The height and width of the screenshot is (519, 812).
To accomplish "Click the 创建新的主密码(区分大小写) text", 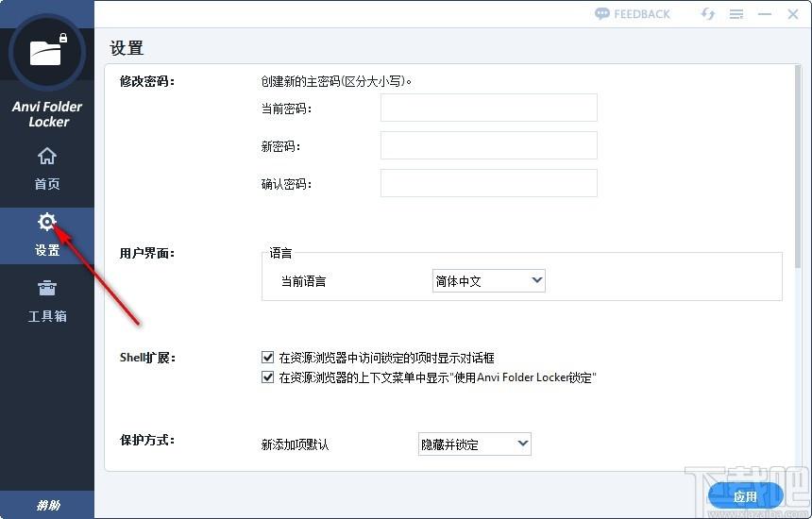I will (x=335, y=81).
